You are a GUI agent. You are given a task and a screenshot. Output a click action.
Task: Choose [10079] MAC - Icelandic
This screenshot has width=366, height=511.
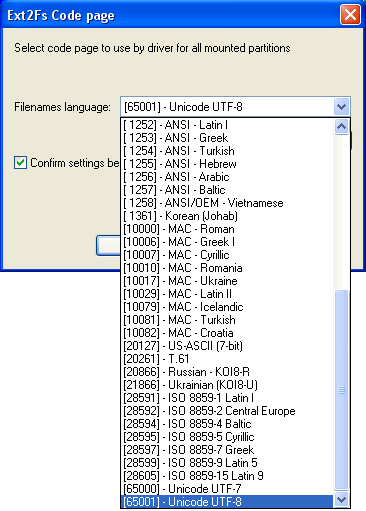(x=227, y=307)
